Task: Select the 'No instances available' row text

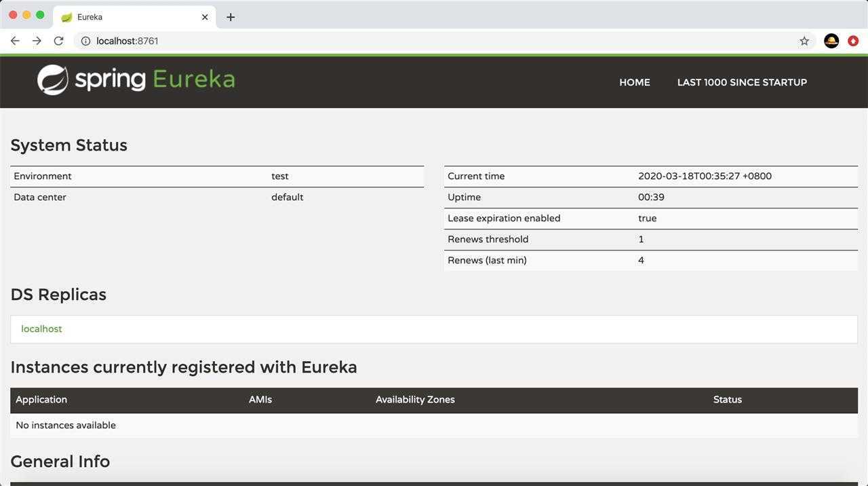Action: [x=66, y=425]
